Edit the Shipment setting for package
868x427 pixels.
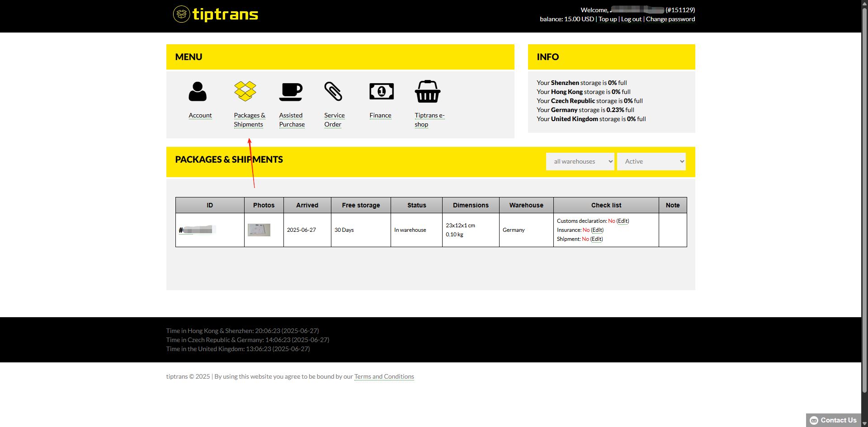click(596, 239)
